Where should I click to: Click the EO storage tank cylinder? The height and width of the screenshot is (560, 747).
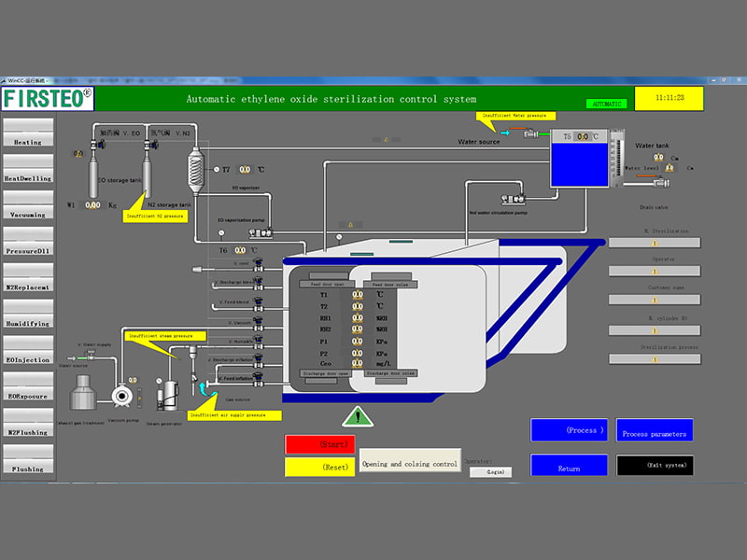(93, 176)
